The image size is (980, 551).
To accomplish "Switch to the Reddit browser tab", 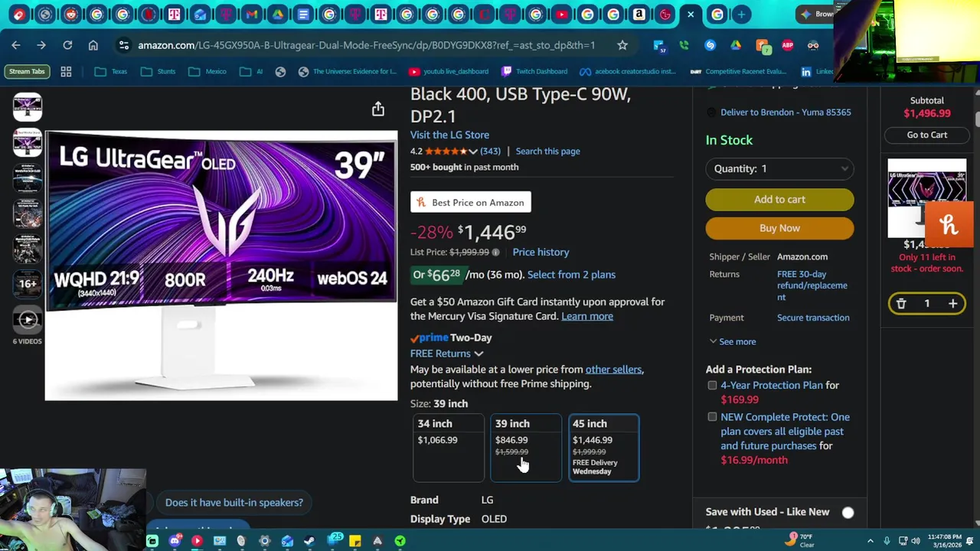I will point(70,14).
